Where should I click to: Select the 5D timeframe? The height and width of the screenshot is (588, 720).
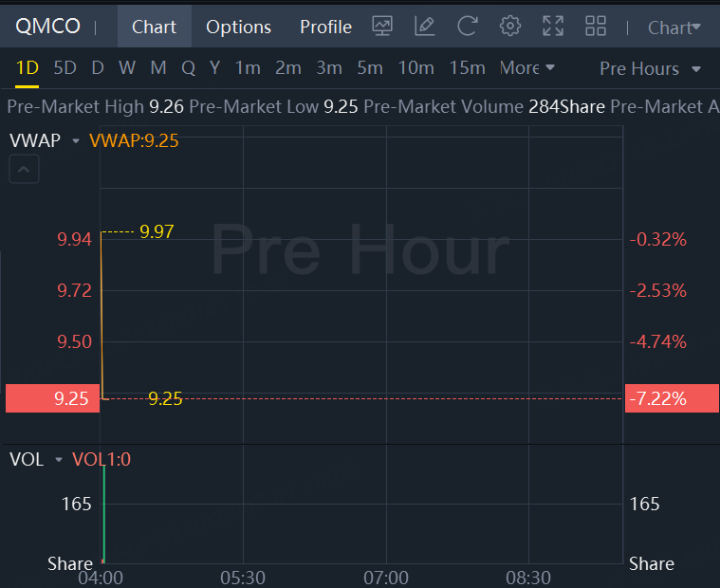point(65,68)
